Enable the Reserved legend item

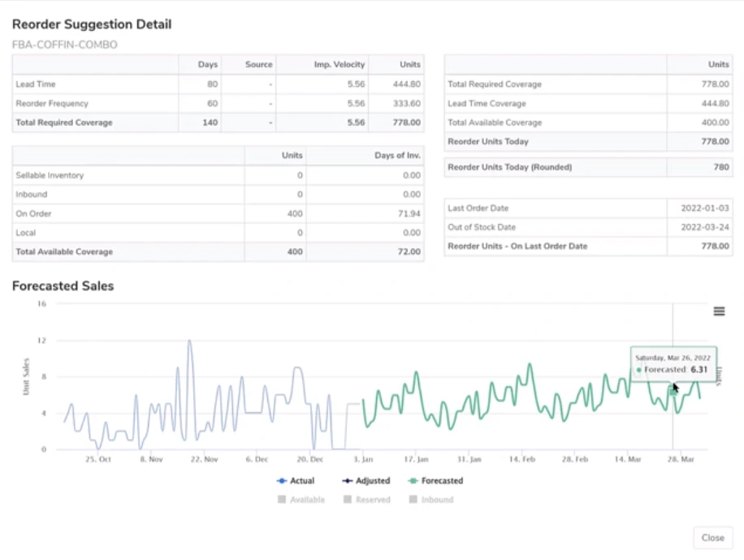click(x=366, y=500)
